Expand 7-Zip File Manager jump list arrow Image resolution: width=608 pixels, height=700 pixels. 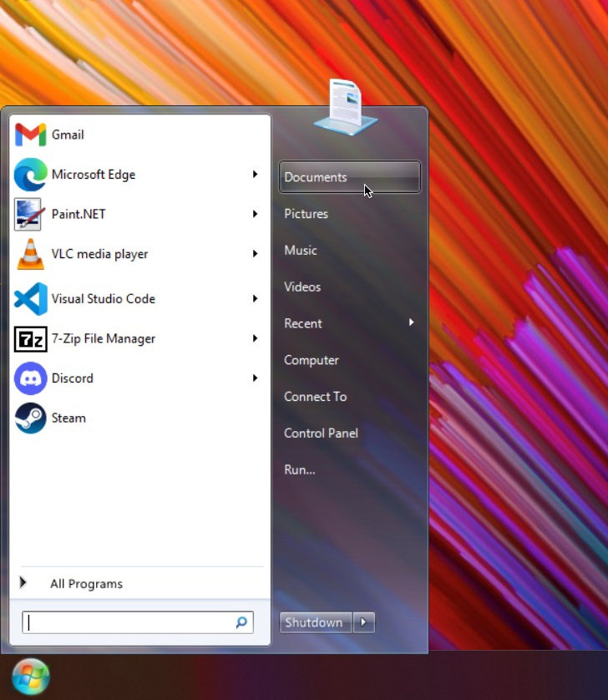pyautogui.click(x=255, y=338)
